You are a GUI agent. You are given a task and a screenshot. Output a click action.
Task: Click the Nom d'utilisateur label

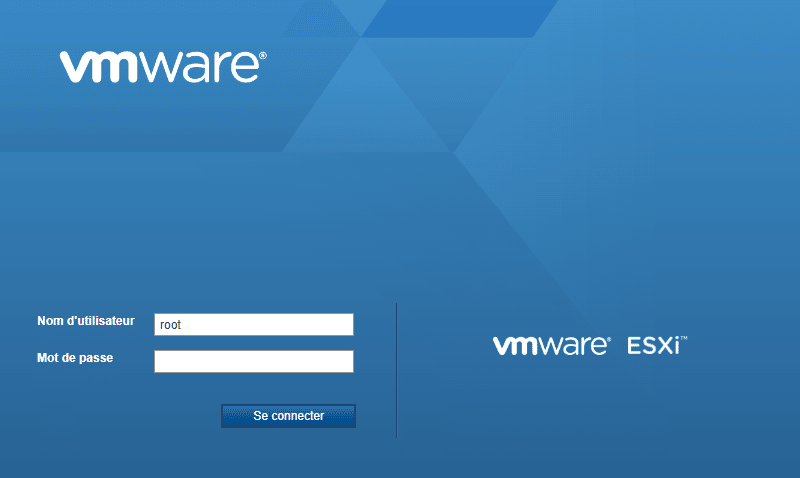coord(86,321)
